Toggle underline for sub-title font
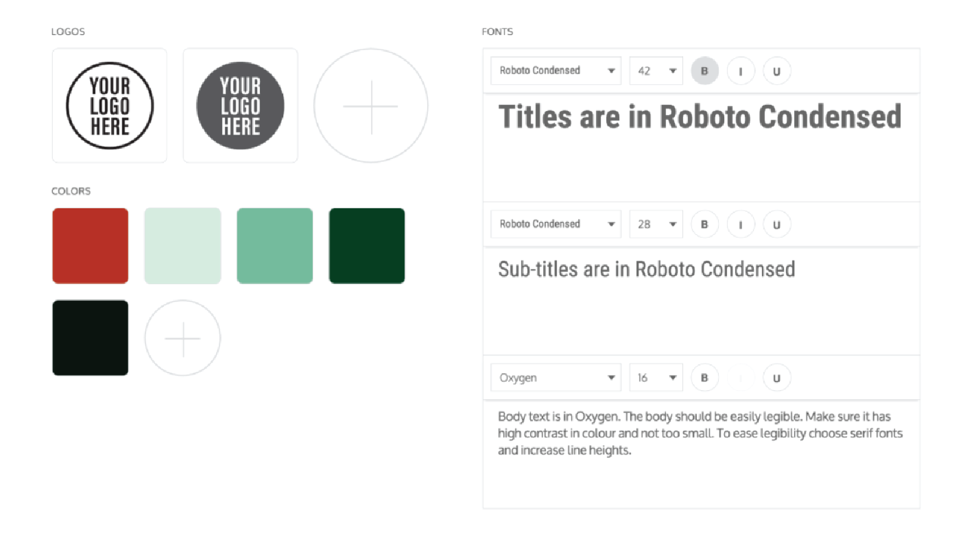 pos(776,224)
